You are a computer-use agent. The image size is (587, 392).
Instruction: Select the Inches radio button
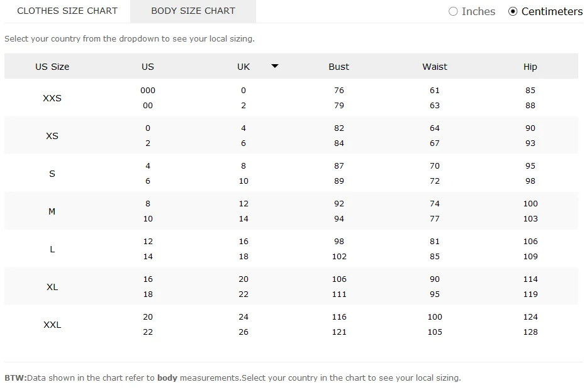[453, 11]
